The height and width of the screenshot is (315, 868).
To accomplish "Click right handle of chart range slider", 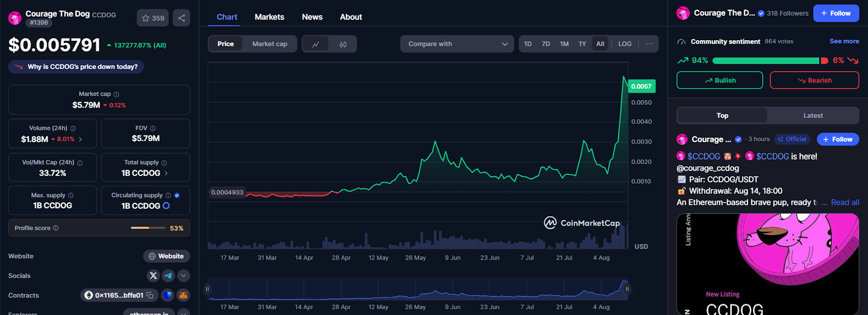I will (627, 289).
